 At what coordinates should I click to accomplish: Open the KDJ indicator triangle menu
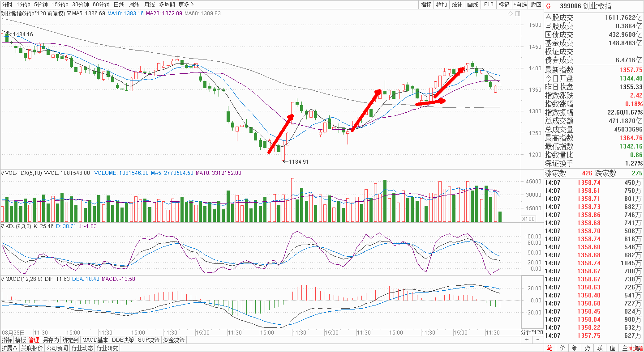coord(2,226)
